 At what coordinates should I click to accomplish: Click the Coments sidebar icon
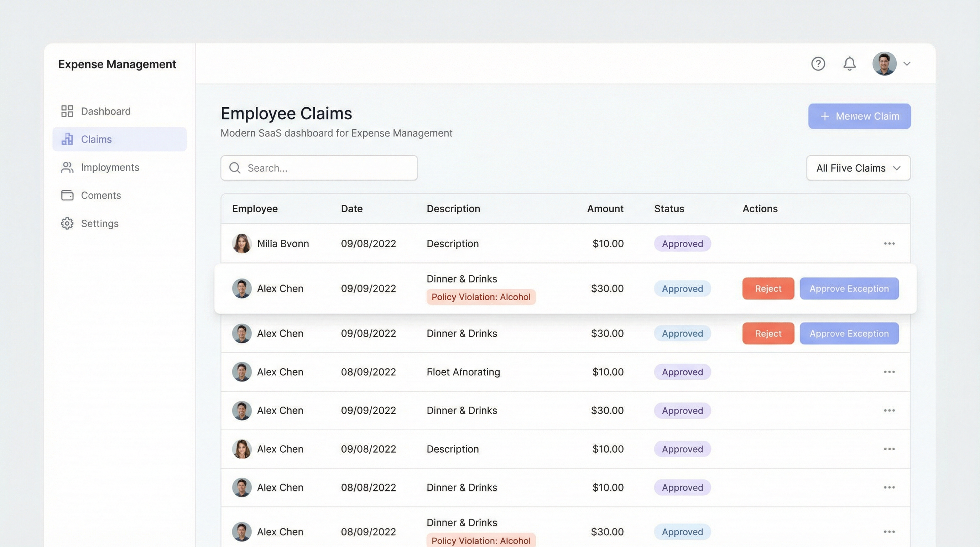click(67, 195)
